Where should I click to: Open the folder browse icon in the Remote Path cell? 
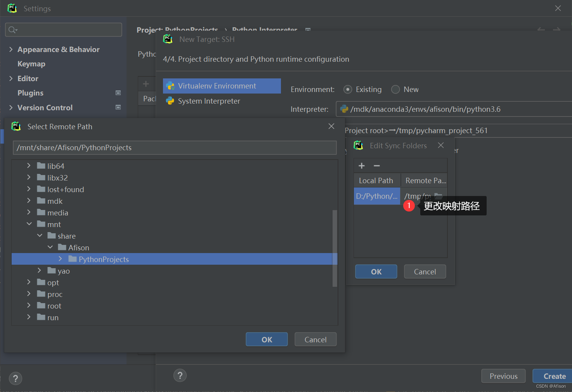(439, 196)
